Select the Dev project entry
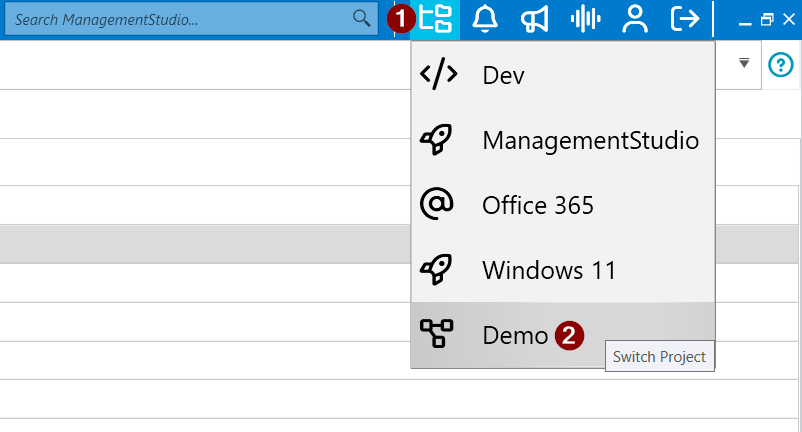This screenshot has height=432, width=802. point(563,75)
